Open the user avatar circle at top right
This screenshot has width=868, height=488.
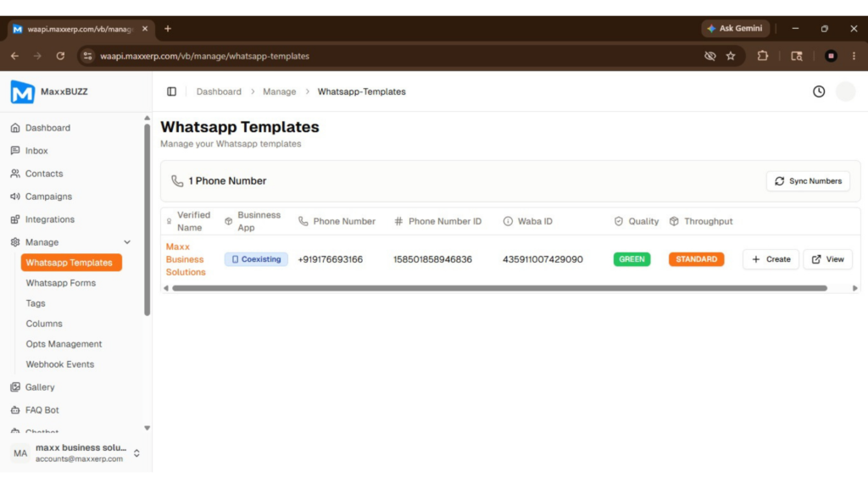845,91
